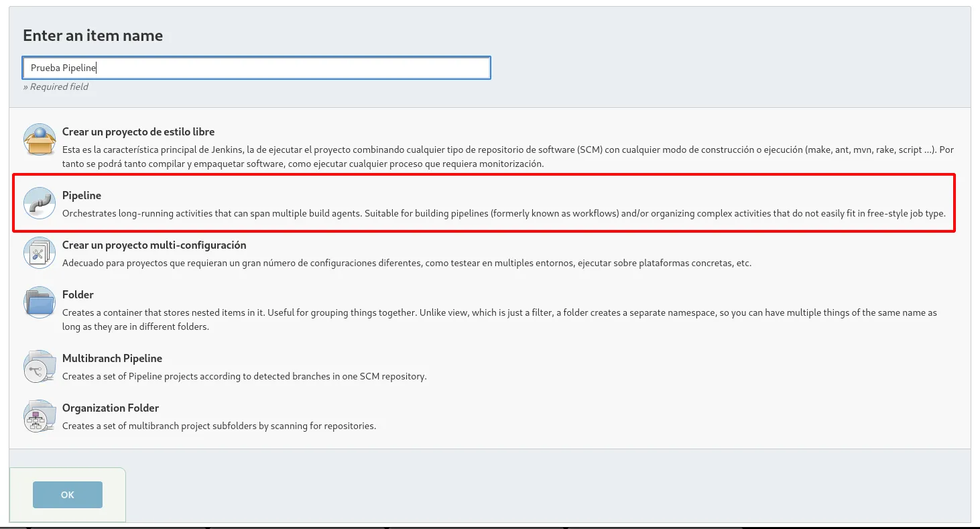Click the item name text field
Screen dimensions: 980x529
click(256, 68)
